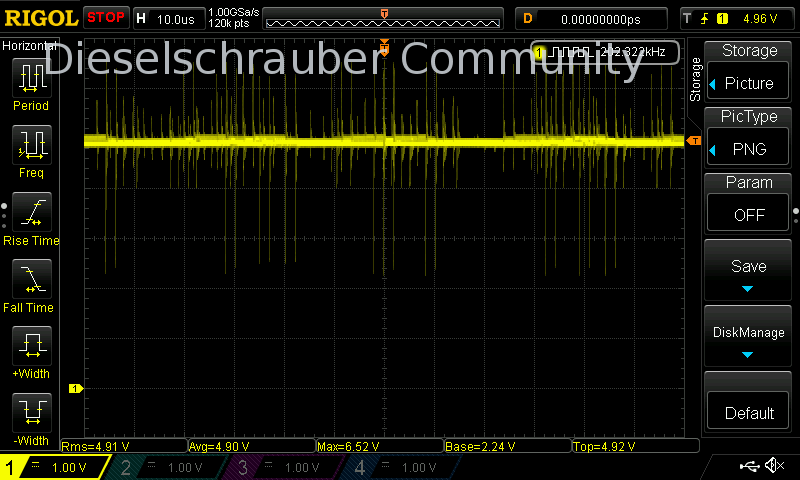Screen dimensions: 800x480
Task: Click the delay 0.00000000ps readout
Action: pyautogui.click(x=601, y=19)
